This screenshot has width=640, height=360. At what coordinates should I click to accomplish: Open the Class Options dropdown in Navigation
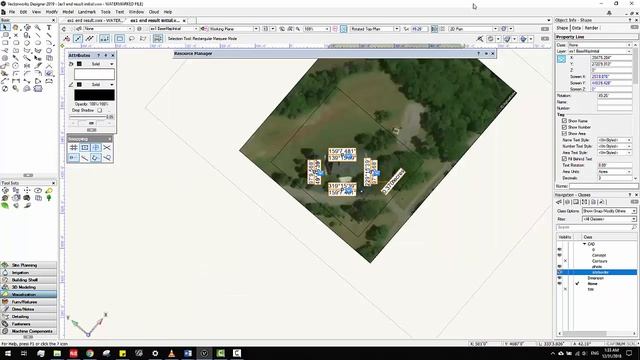[x=609, y=211]
